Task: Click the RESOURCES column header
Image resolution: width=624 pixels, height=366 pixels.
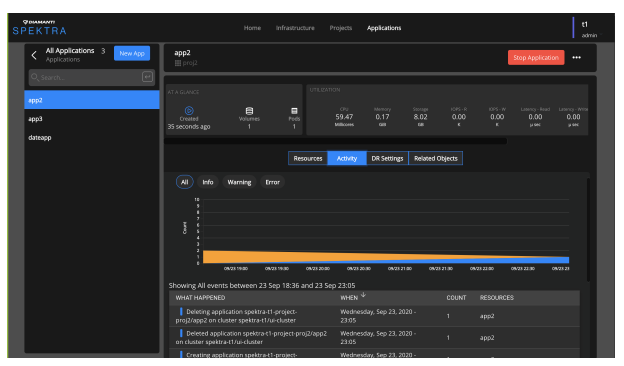Action: click(497, 298)
